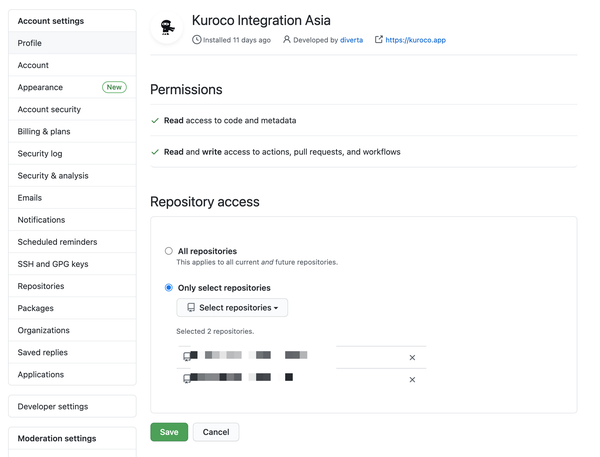Click the green check for Read and write permission

coord(155,152)
